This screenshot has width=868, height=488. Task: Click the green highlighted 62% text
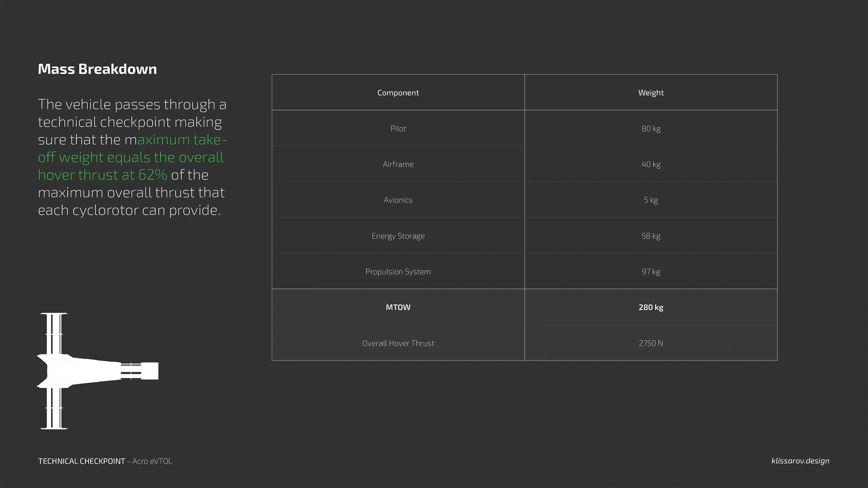(x=153, y=175)
